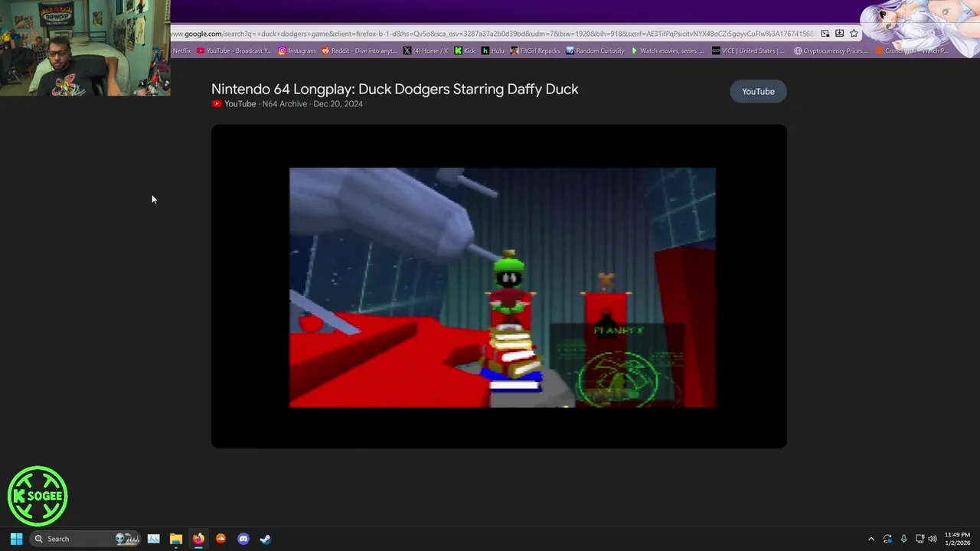Open the Netflix bookmark

tap(181, 51)
